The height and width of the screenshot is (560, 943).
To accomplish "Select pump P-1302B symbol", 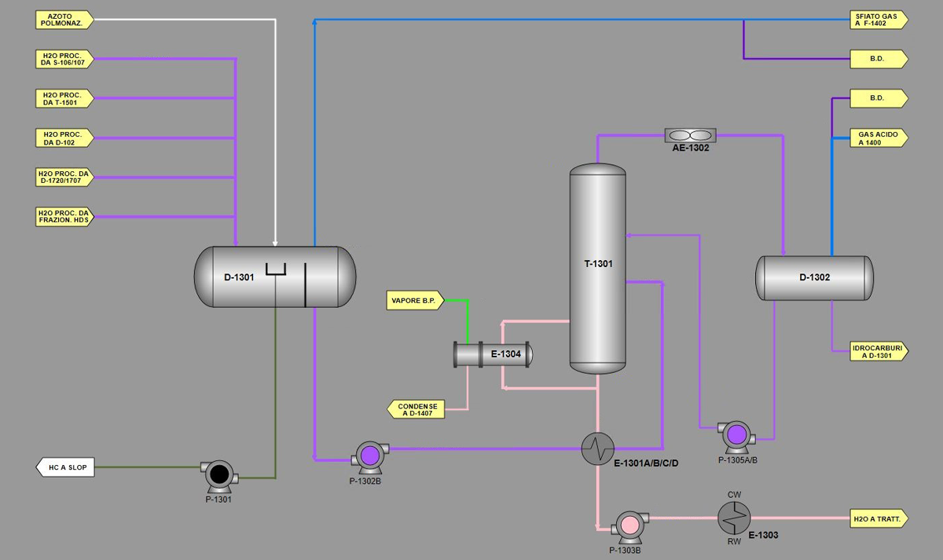I will (369, 456).
